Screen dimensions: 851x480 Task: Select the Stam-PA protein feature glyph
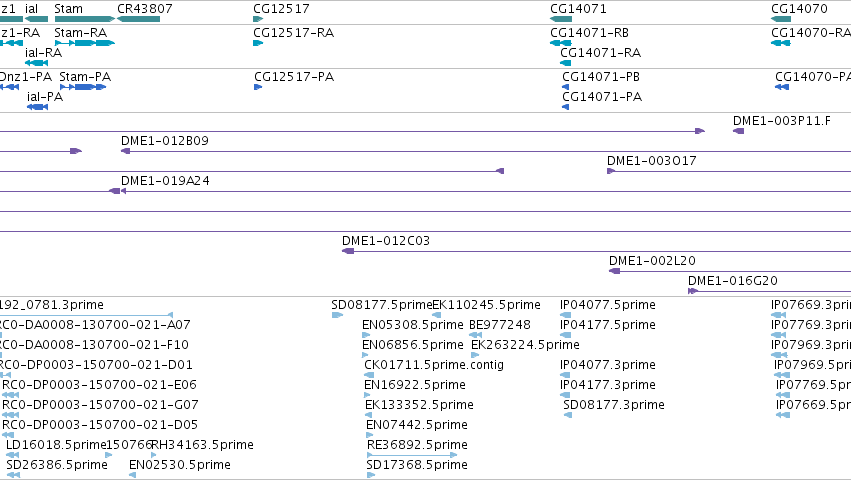pyautogui.click(x=83, y=87)
